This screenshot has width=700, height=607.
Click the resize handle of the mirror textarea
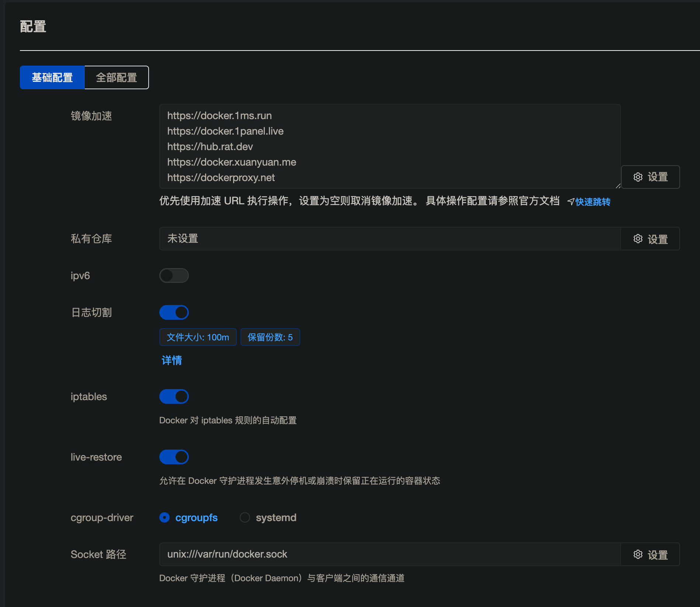(x=618, y=186)
